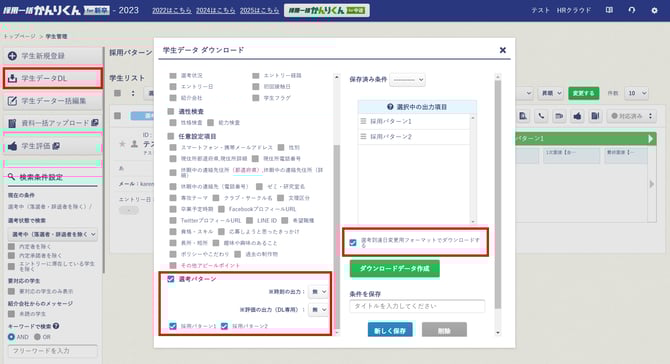Image resolution: width=670 pixels, height=364 pixels.
Task: Click the white arrow on green パターン1 bar
Action: coord(650,138)
